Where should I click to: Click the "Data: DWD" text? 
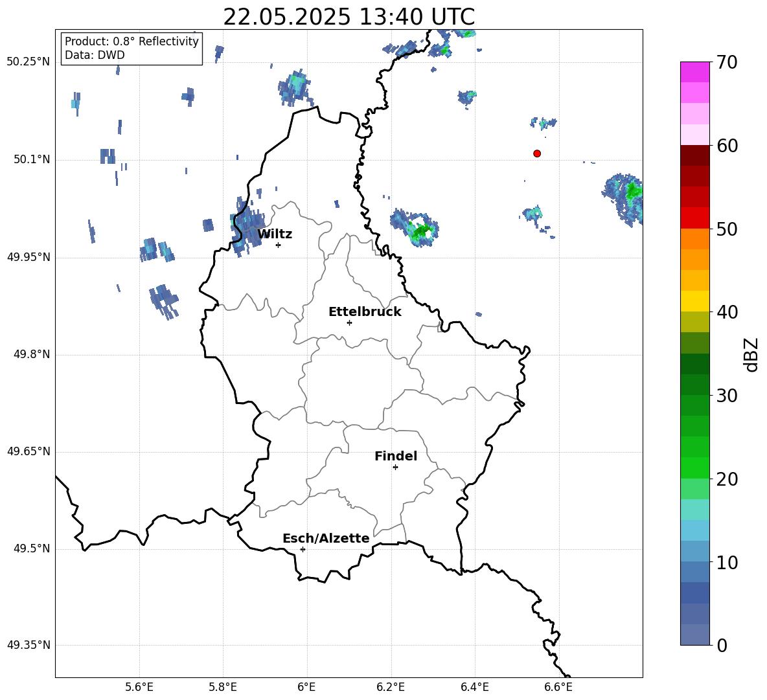[x=95, y=55]
